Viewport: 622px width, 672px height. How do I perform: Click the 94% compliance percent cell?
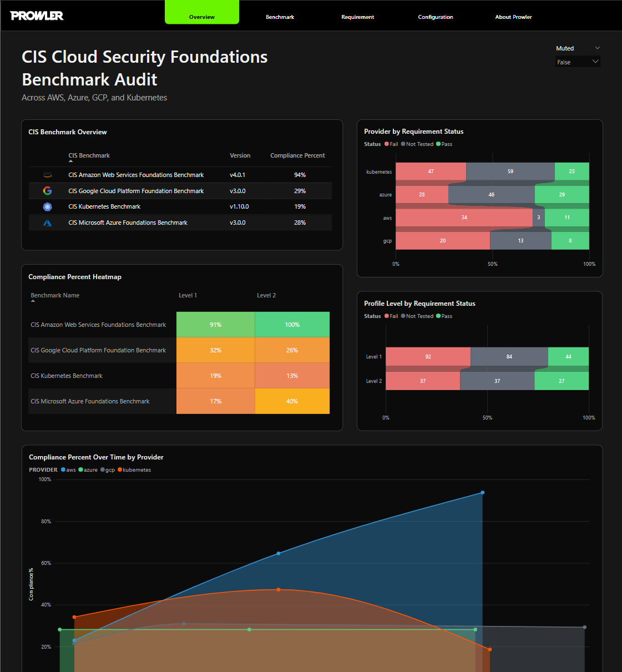[x=300, y=175]
